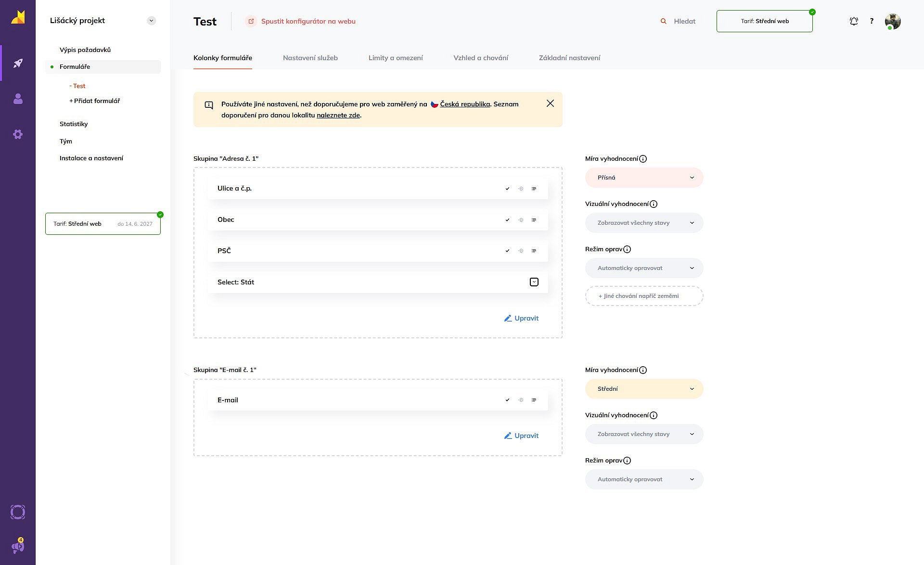Switch to the Nastavení služeb tab
This screenshot has width=924, height=565.
[x=310, y=58]
